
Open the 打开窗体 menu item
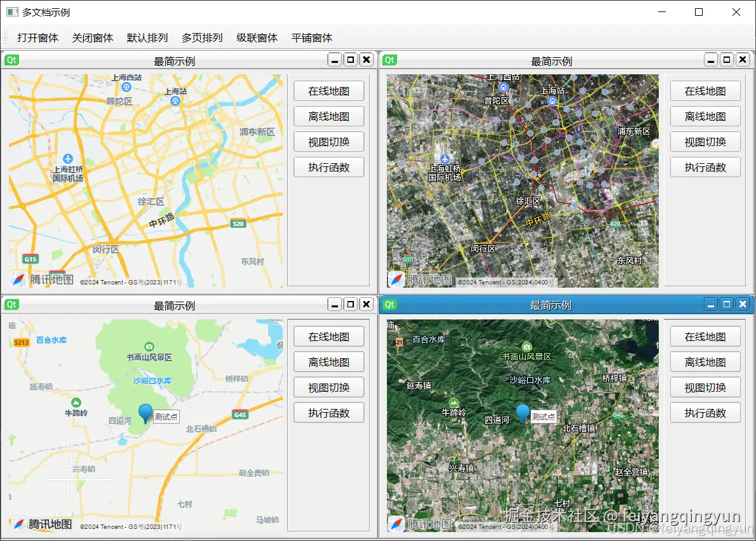(37, 37)
